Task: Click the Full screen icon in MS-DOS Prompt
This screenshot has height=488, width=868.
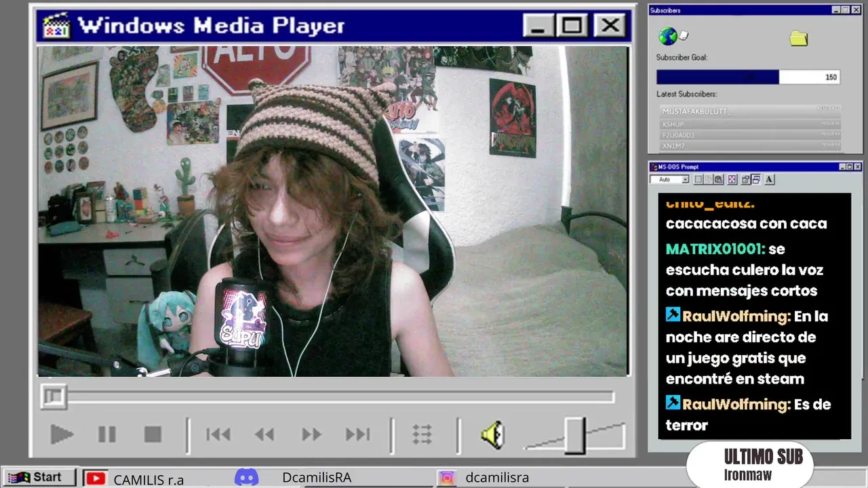Action: coord(732,180)
